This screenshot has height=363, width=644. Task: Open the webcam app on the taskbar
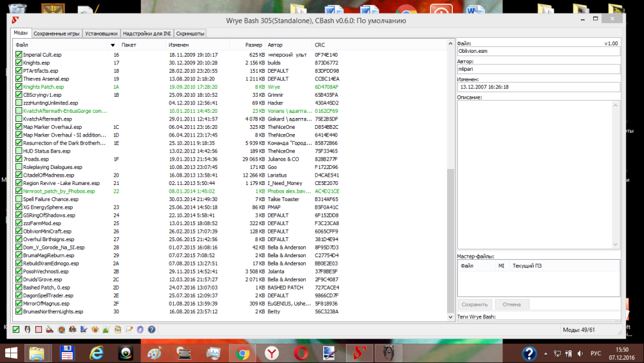pos(126,353)
